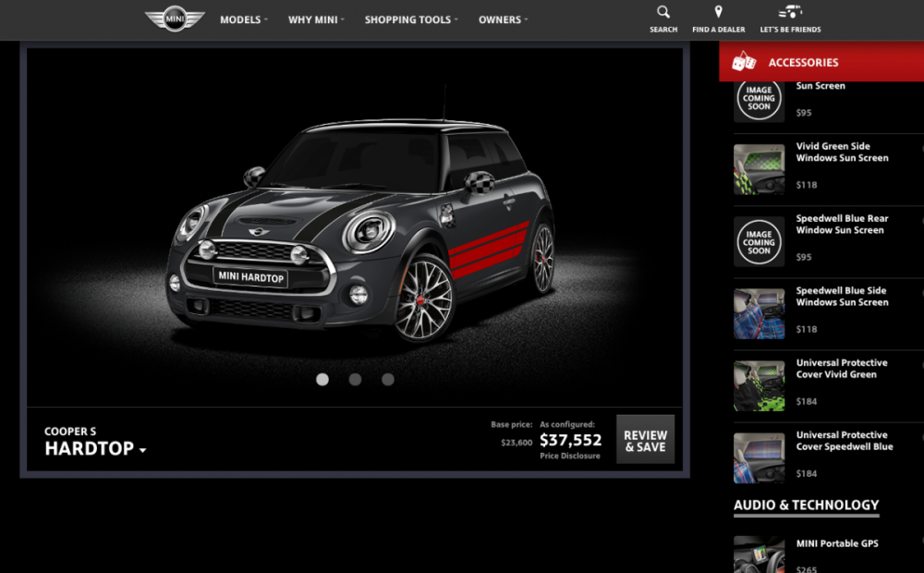Click the $37,552 configured price
924x573 pixels.
[570, 440]
